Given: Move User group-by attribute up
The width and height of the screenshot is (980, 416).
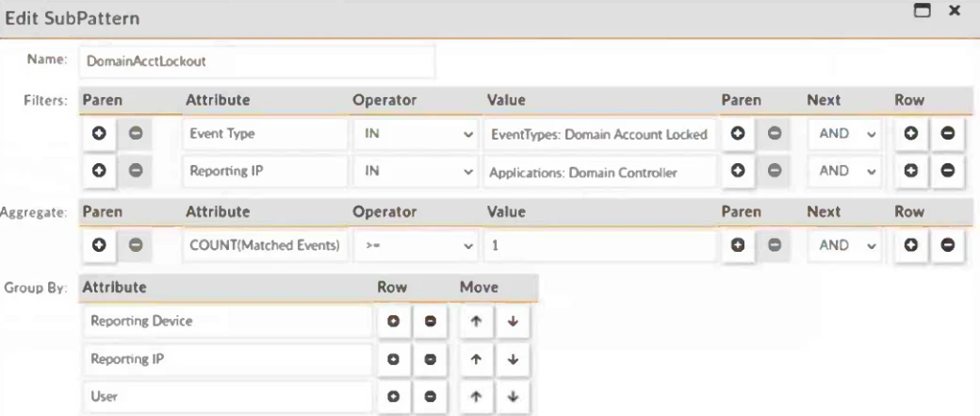Looking at the screenshot, I should (x=478, y=397).
